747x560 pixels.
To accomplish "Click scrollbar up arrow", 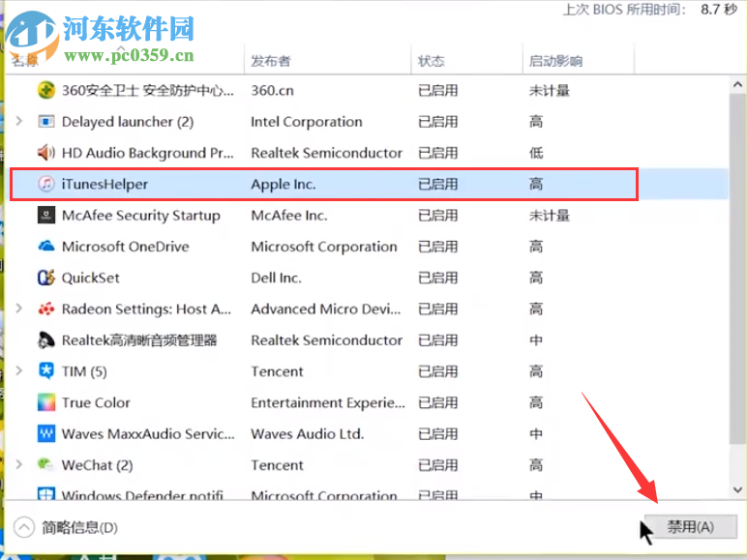I will (737, 85).
